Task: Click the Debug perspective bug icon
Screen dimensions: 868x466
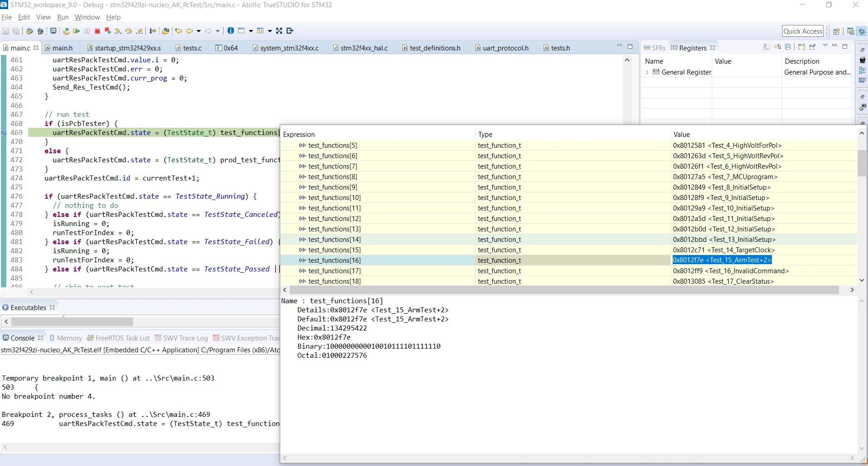Action: pos(862,31)
